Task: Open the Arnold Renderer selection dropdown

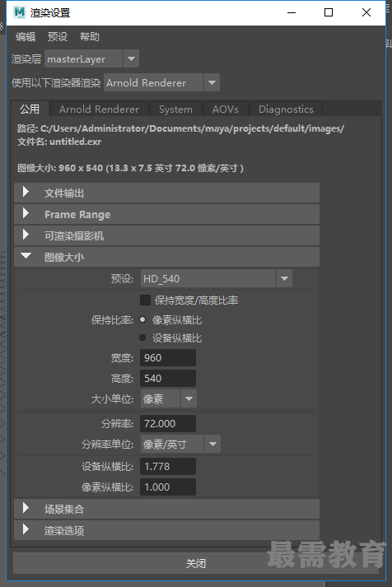Action: click(161, 82)
